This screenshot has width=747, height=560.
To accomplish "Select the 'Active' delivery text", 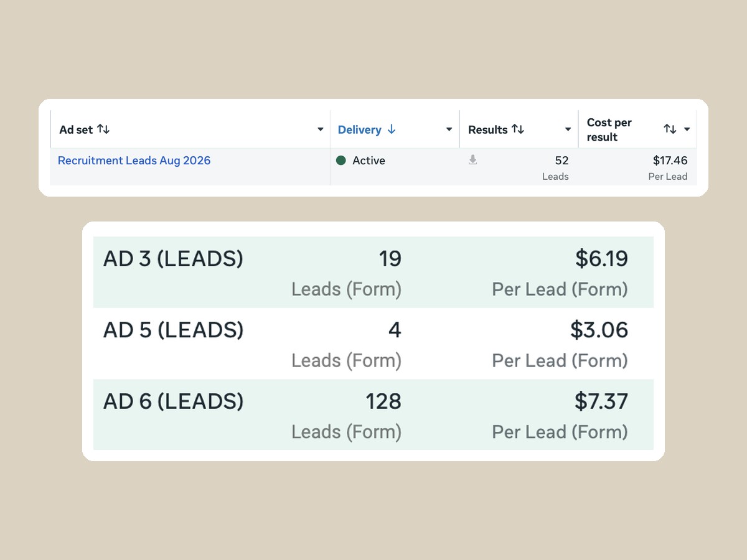I will (x=369, y=161).
